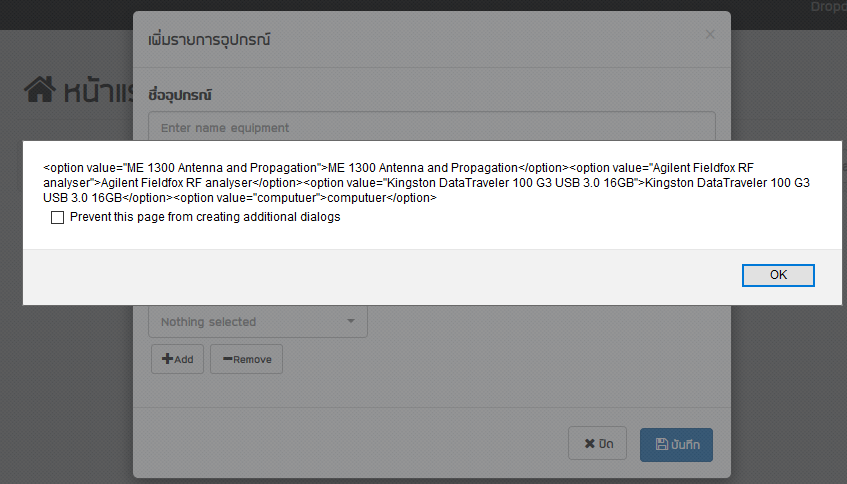The height and width of the screenshot is (484, 847).
Task: Click the Remove button
Action: [x=246, y=359]
